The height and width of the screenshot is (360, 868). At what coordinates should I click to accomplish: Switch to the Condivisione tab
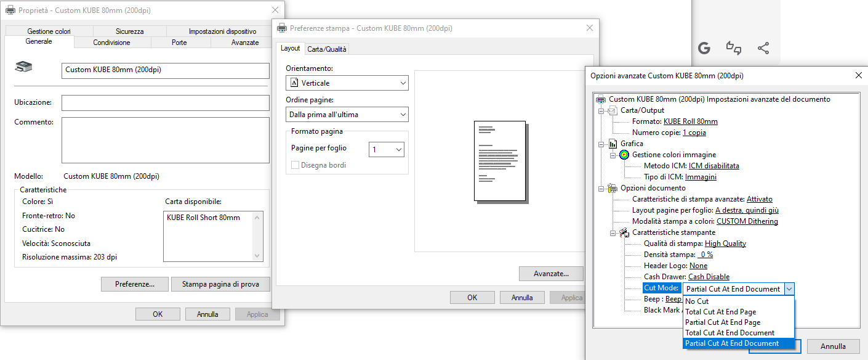(x=111, y=43)
